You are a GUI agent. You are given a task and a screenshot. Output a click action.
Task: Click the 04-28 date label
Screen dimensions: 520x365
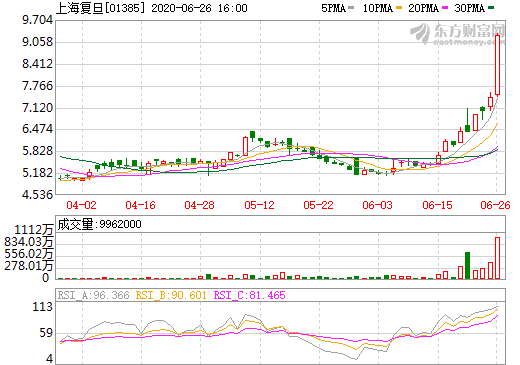(199, 205)
